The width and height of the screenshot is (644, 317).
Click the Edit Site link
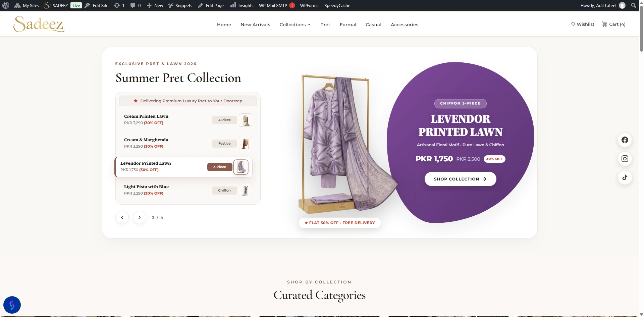97,5
